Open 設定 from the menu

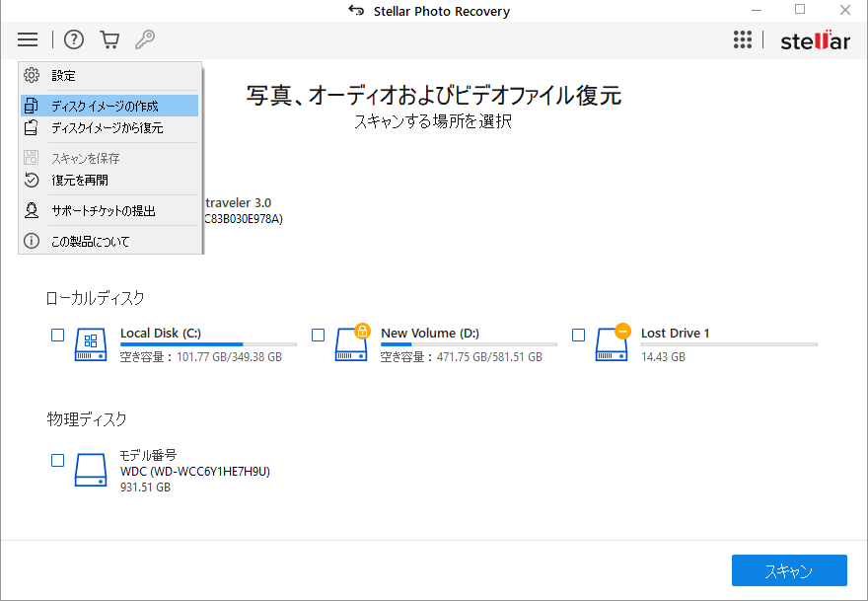coord(109,75)
